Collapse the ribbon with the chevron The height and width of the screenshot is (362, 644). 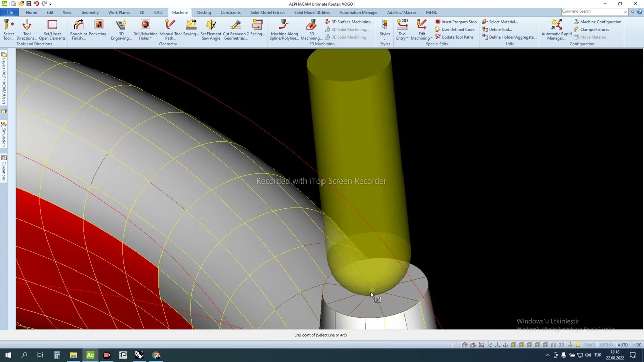pos(632,12)
